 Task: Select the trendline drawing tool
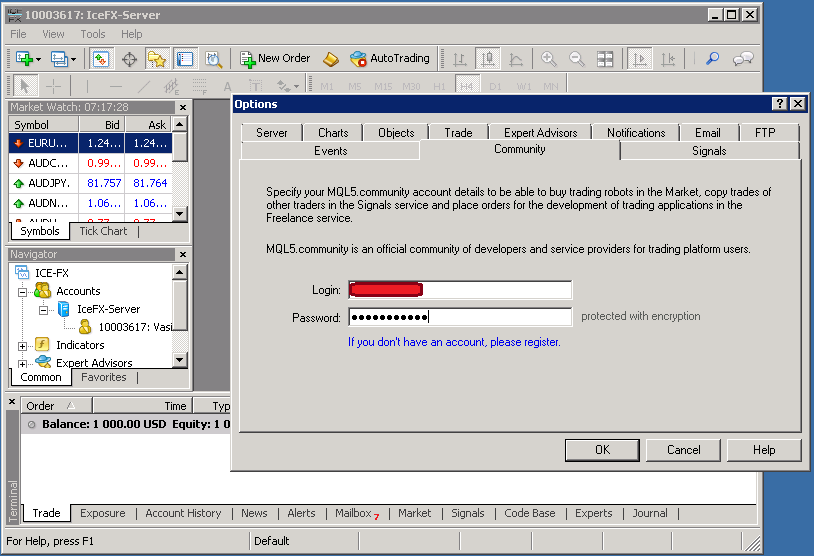coord(144,86)
